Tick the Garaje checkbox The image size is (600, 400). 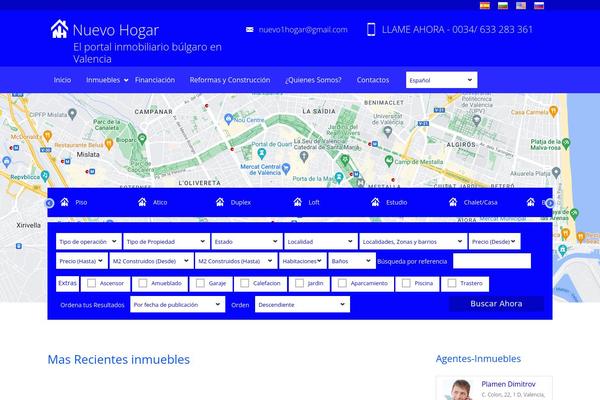click(200, 283)
